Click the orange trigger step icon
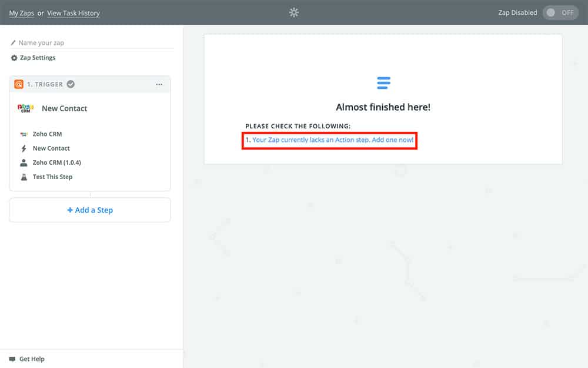The width and height of the screenshot is (588, 368). click(x=19, y=84)
